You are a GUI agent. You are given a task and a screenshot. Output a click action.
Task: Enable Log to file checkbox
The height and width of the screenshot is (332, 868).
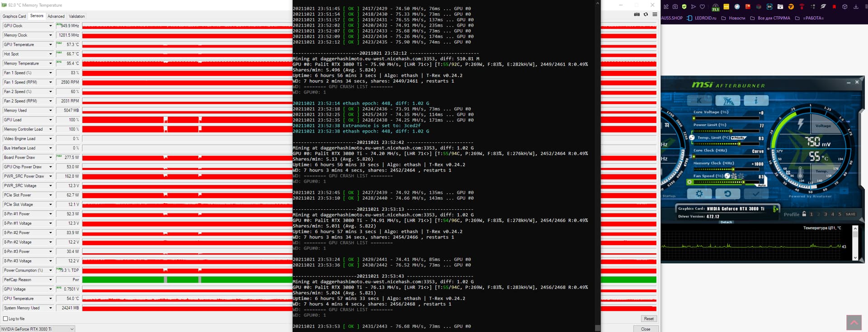pyautogui.click(x=5, y=318)
